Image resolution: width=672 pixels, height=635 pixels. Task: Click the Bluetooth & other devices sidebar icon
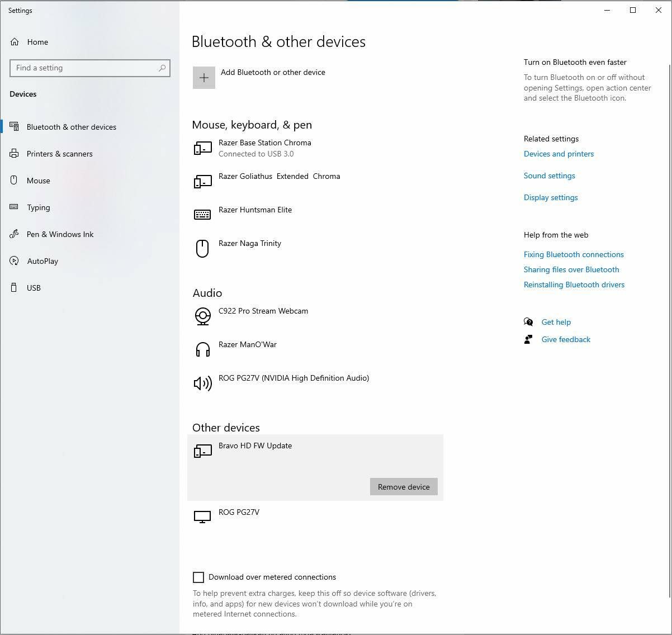15,127
